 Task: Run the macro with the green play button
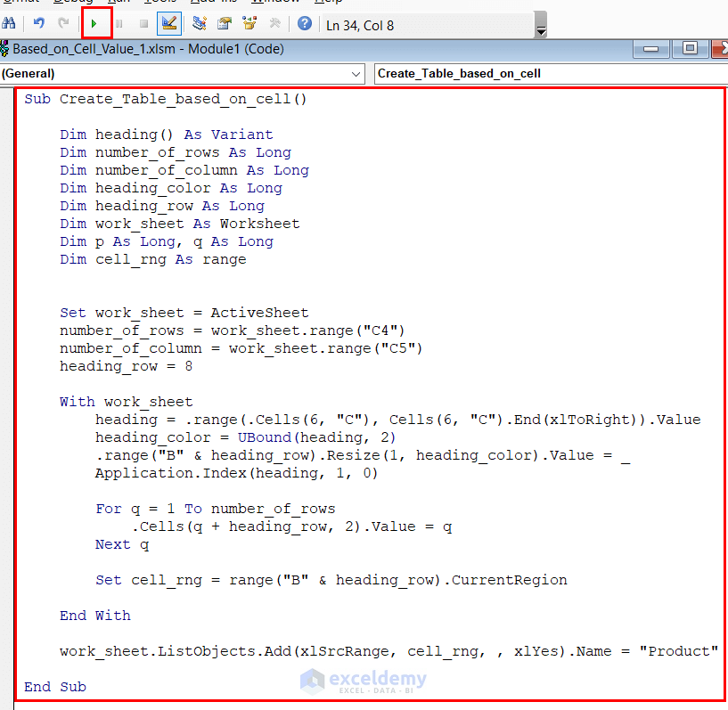click(x=94, y=23)
